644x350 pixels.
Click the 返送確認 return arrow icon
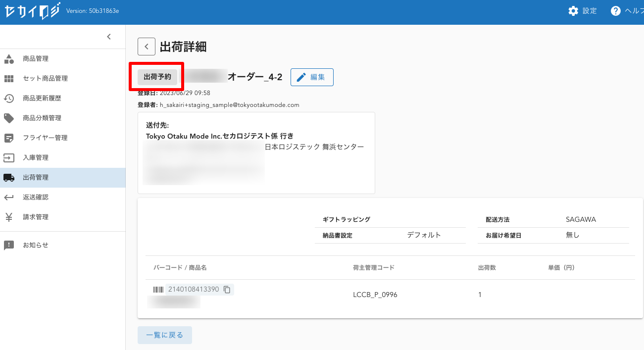(x=9, y=198)
